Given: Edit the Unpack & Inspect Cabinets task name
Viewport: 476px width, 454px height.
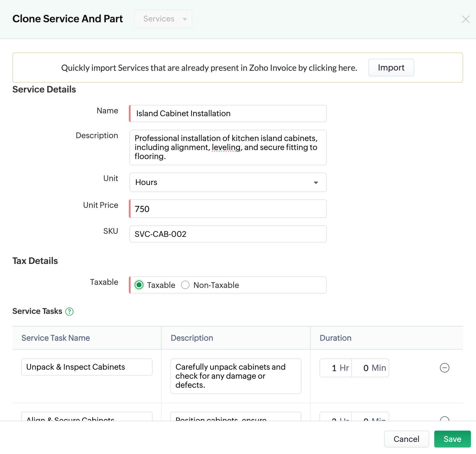Looking at the screenshot, I should tap(87, 367).
